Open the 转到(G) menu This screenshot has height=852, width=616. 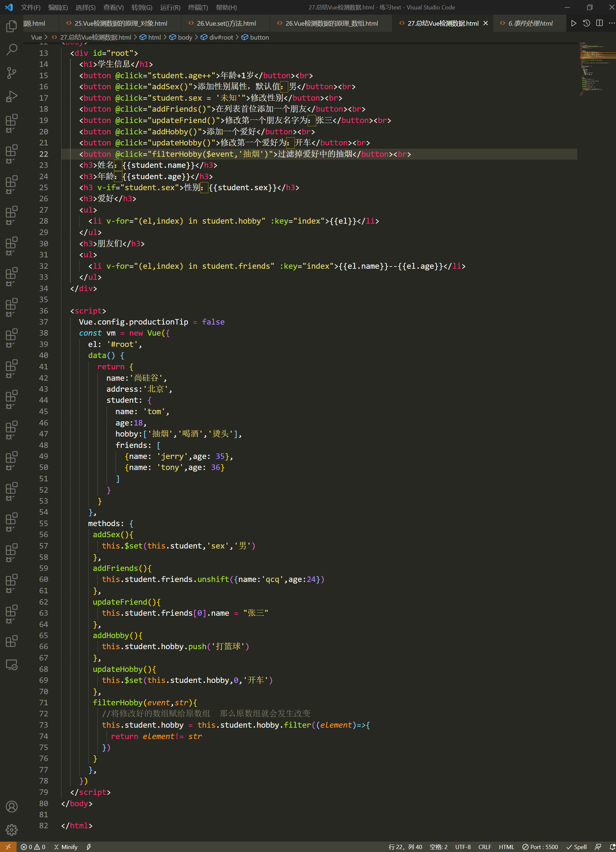tap(142, 7)
